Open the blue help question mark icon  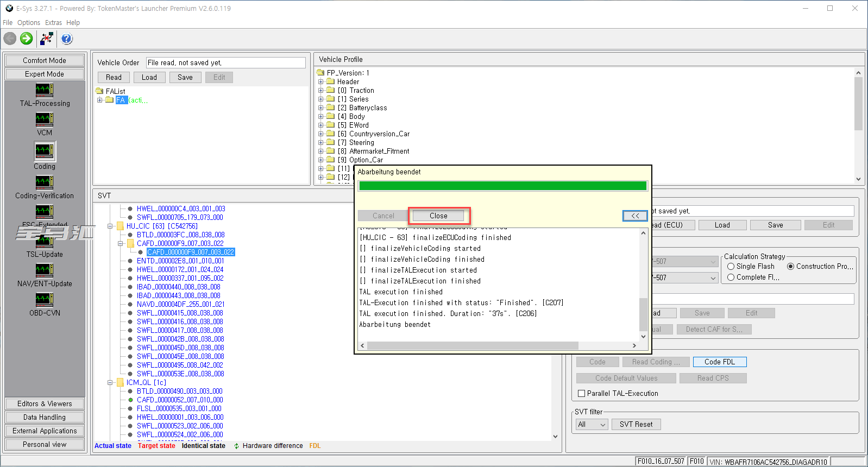(x=67, y=39)
